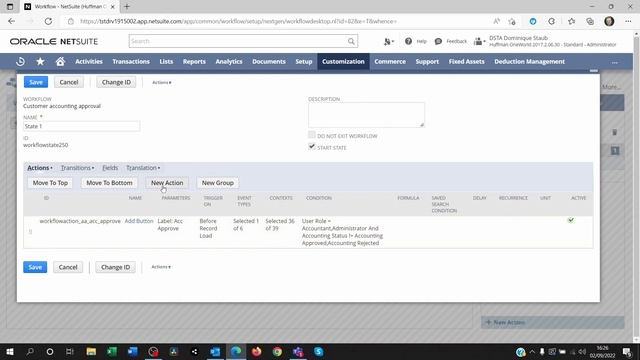Open the browser Favorites star
The image size is (640, 360).
[x=571, y=21]
